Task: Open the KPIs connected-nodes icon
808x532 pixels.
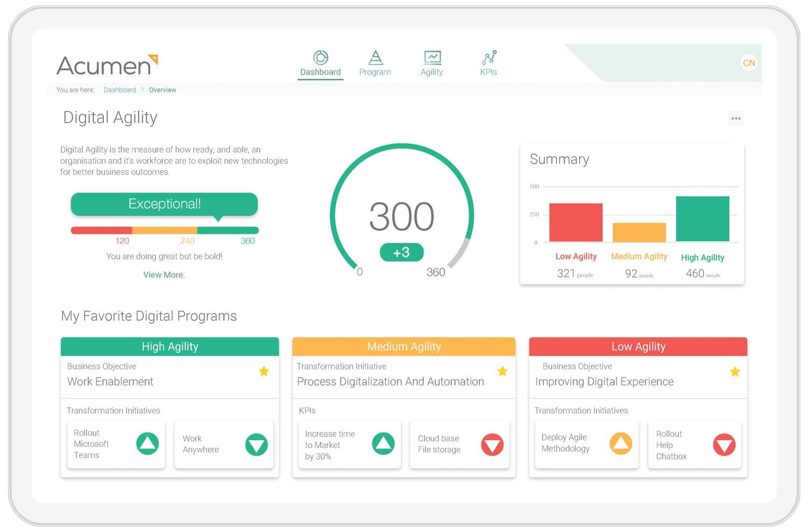Action: coord(488,56)
